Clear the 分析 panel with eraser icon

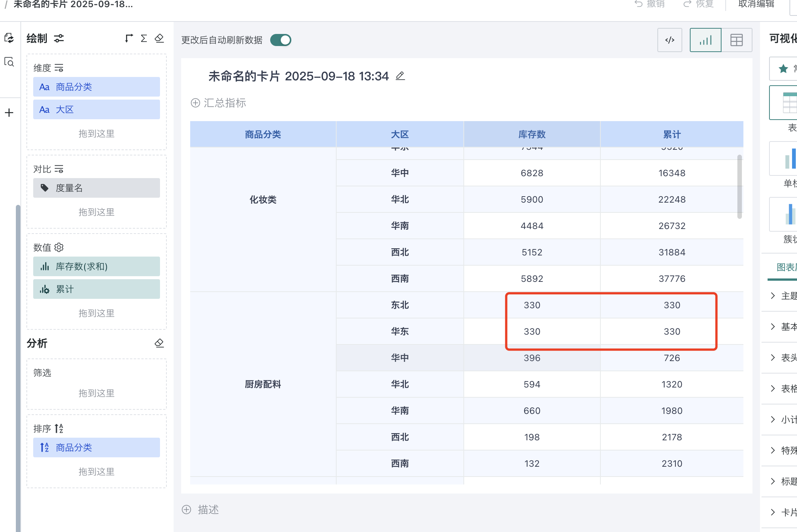[159, 343]
